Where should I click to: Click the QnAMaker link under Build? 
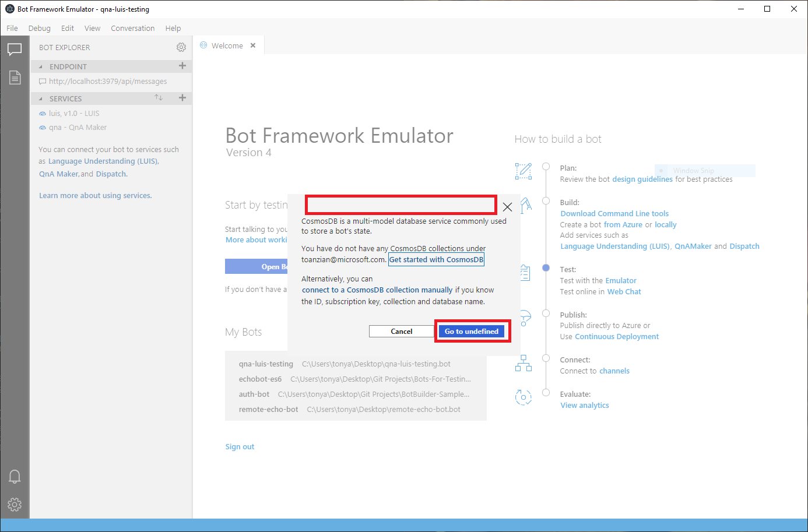pyautogui.click(x=693, y=246)
